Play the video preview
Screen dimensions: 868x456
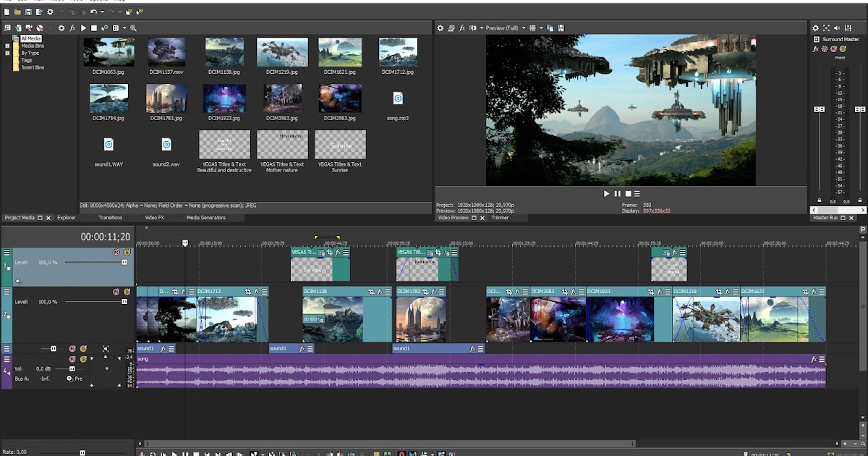(x=607, y=194)
